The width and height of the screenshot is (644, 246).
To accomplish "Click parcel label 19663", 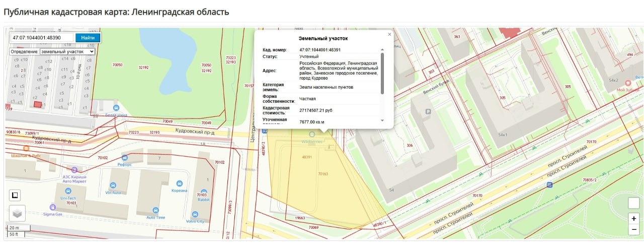I will (x=300, y=218).
